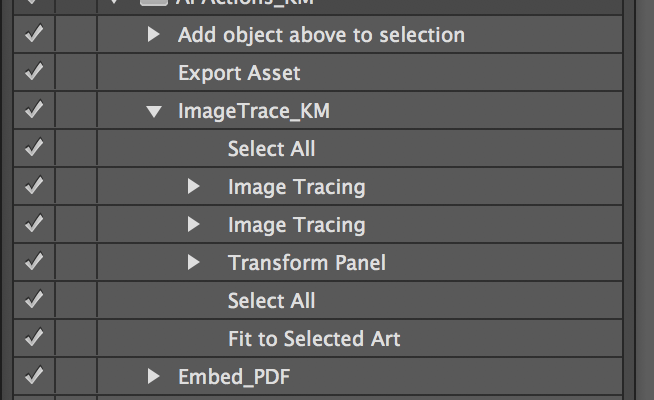Expand the Add object above to selection action

[x=153, y=35]
